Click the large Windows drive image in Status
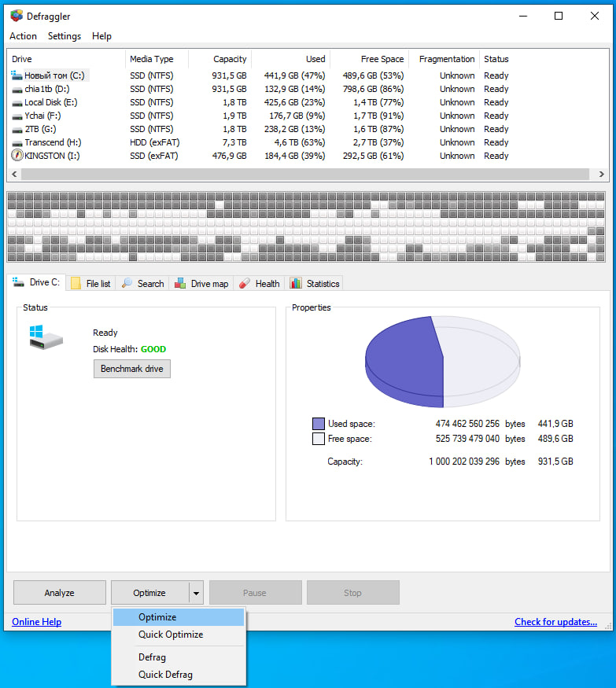 [x=46, y=337]
